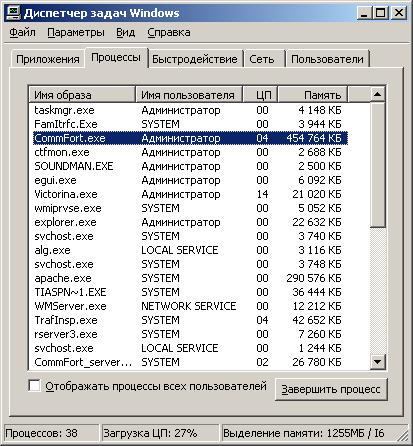Screen dimensions: 413x446
Task: Open the Параметры menu
Action: [76, 33]
